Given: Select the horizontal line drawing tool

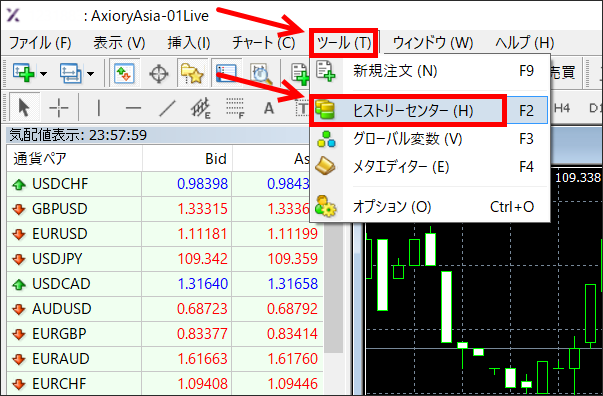Looking at the screenshot, I should 133,108.
